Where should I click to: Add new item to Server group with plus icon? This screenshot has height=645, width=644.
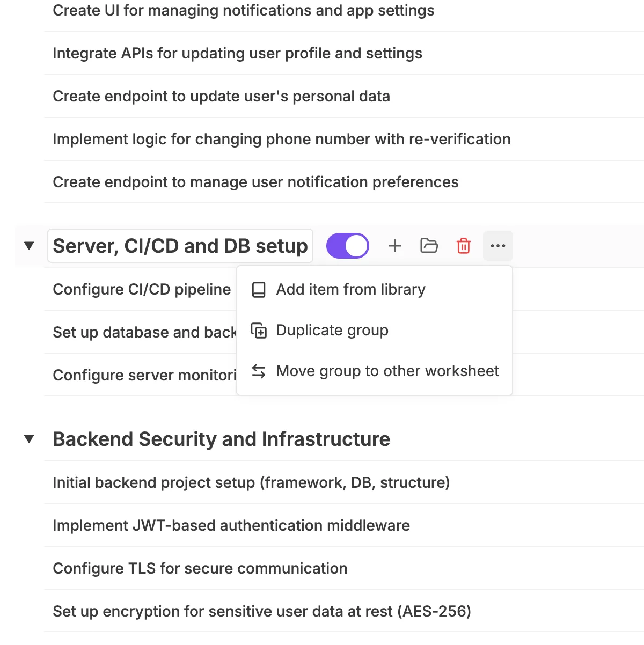pos(395,246)
